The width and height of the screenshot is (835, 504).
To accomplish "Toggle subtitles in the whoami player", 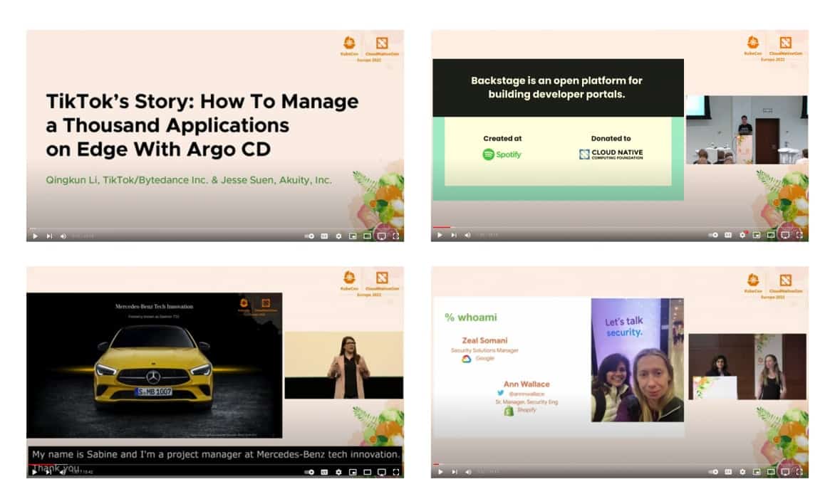I will click(x=728, y=471).
